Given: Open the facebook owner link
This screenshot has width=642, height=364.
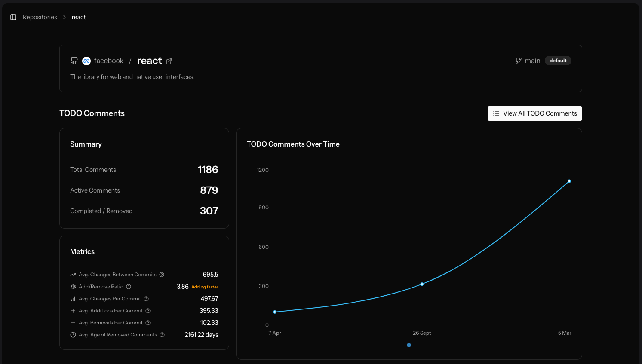Looking at the screenshot, I should tap(108, 61).
